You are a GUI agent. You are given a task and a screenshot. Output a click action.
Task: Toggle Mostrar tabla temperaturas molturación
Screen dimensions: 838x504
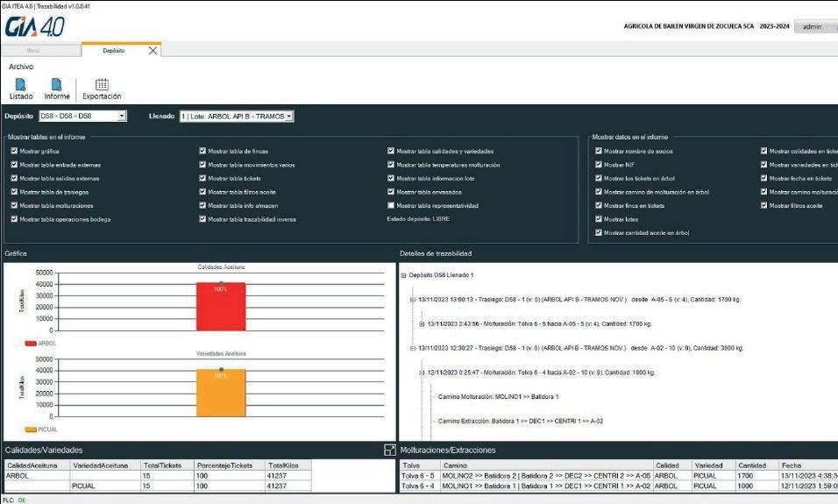click(x=391, y=165)
